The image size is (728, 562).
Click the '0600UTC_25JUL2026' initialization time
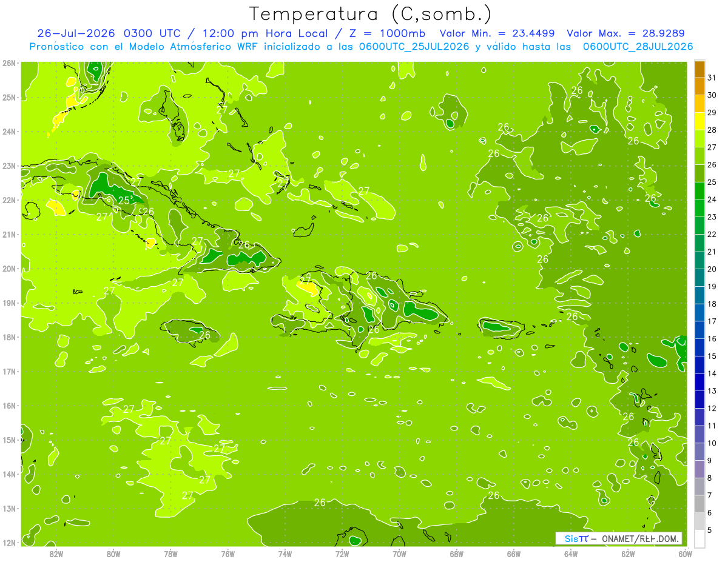tap(414, 47)
